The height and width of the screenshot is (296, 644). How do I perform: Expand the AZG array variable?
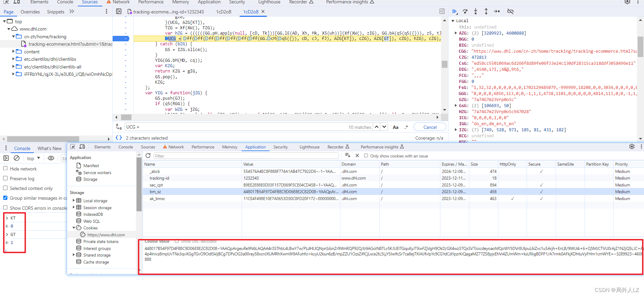(x=455, y=33)
